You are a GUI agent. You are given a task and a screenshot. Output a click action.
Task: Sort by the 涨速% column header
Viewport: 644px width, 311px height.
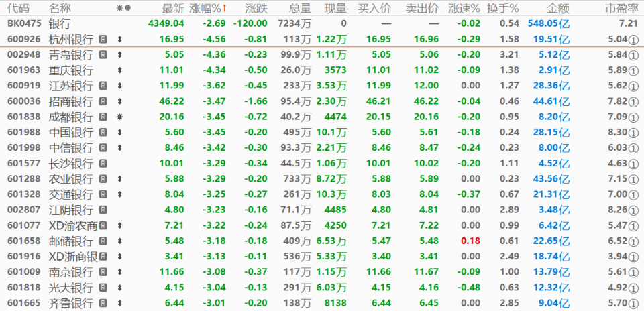464,8
